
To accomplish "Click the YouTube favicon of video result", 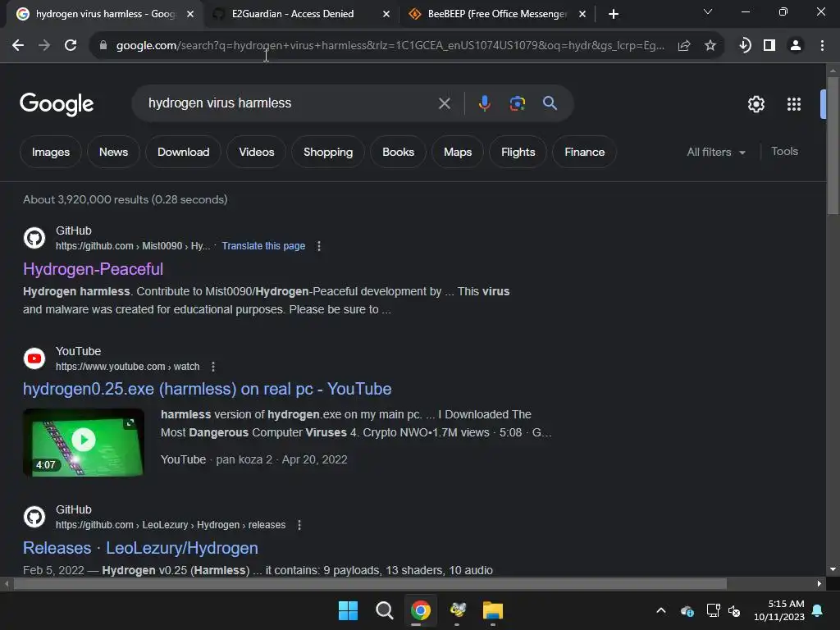I will 34,358.
